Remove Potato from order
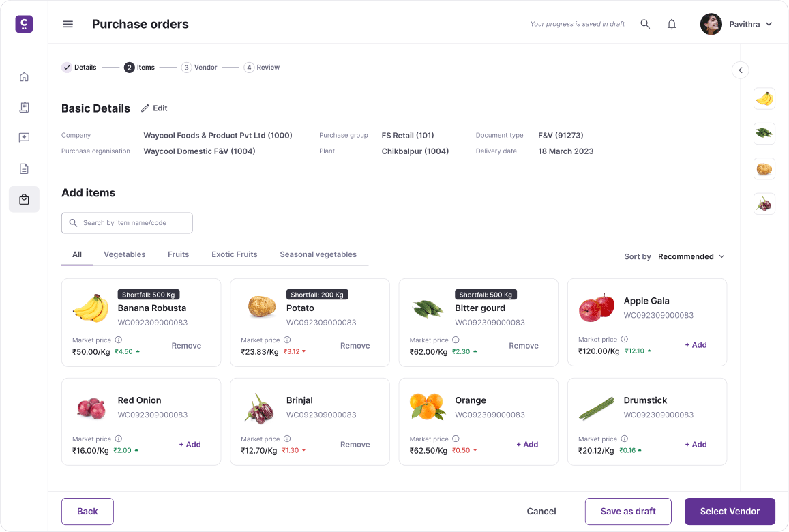Viewport: 789px width, 532px height. (355, 346)
